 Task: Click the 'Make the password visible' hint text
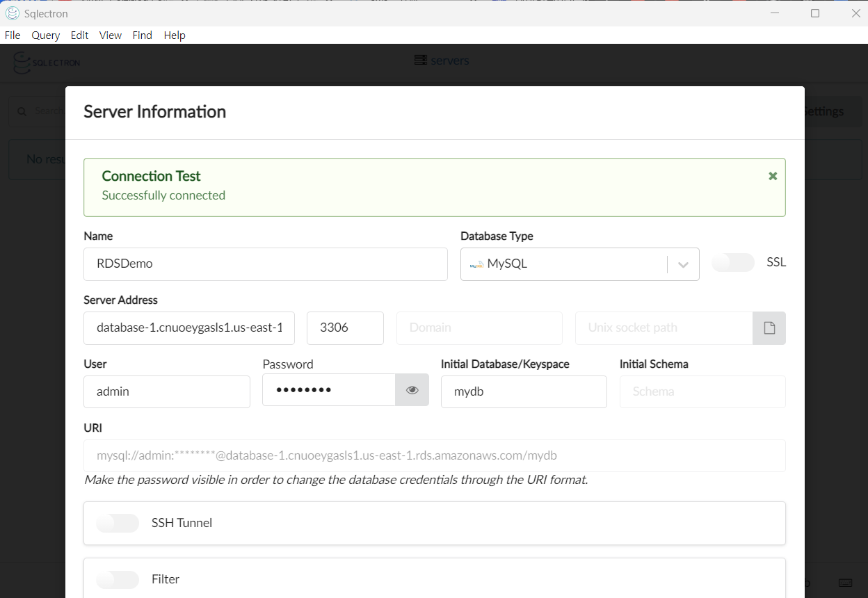[x=336, y=480]
